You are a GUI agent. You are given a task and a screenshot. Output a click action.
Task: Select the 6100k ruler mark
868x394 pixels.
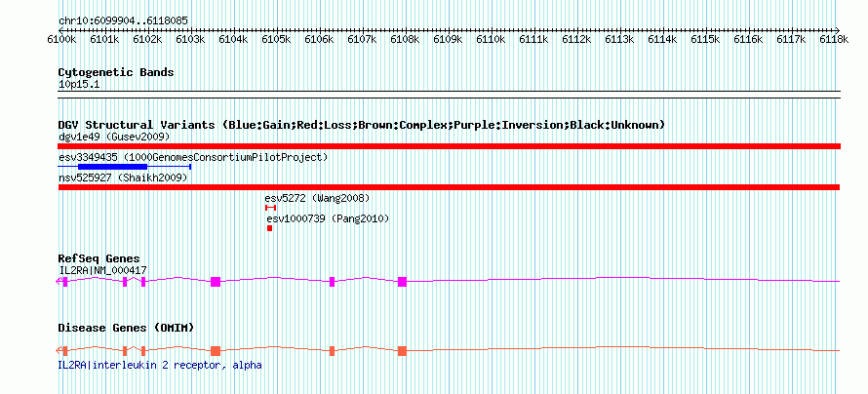pyautogui.click(x=60, y=39)
